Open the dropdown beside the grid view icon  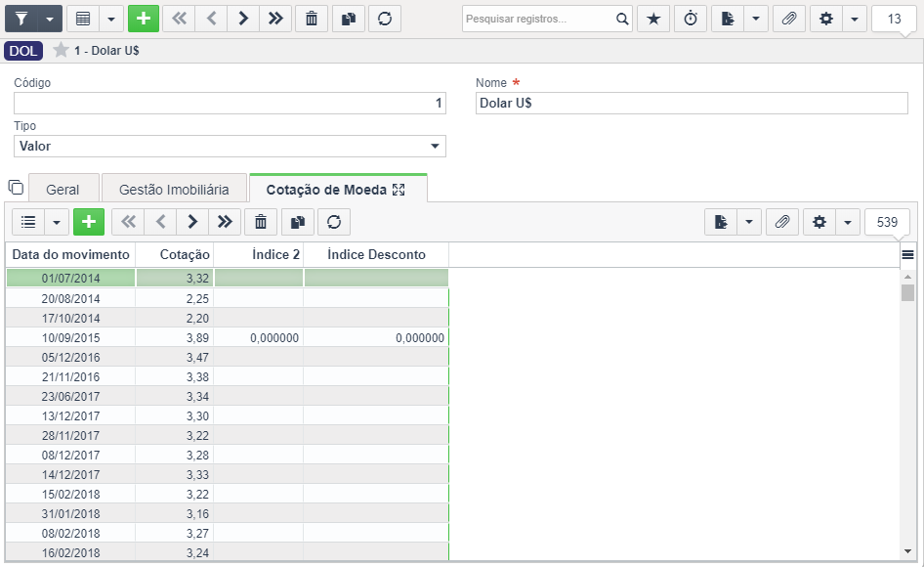point(111,19)
